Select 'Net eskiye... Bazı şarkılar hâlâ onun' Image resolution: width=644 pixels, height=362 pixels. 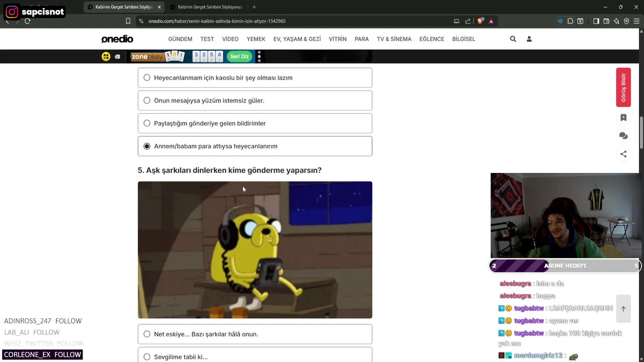pos(255,334)
